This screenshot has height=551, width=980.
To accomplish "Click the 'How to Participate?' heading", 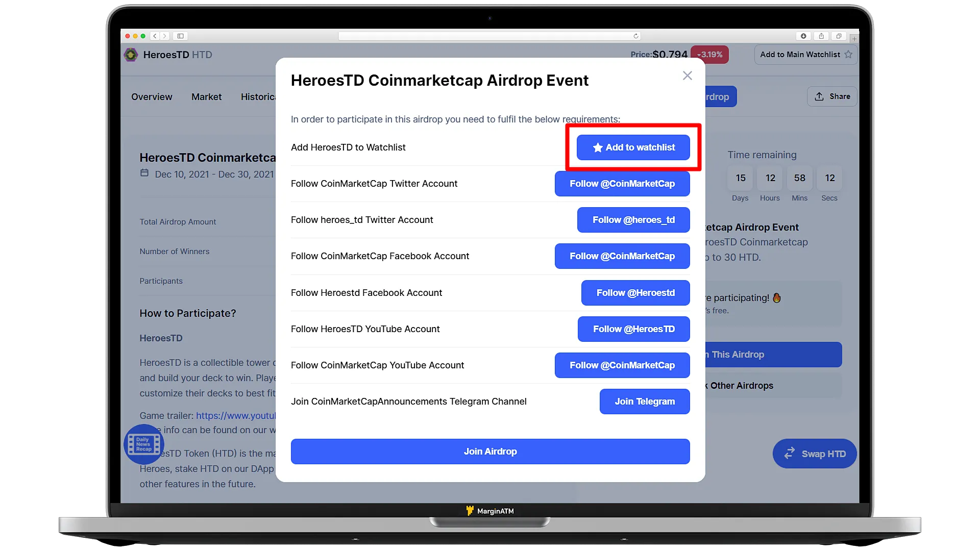I will tap(188, 313).
